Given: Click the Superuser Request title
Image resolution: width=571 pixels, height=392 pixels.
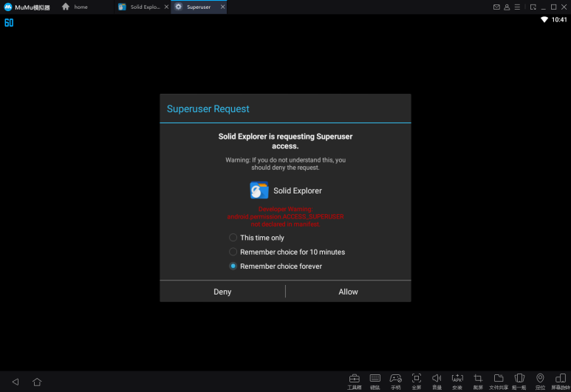Looking at the screenshot, I should click(x=208, y=109).
